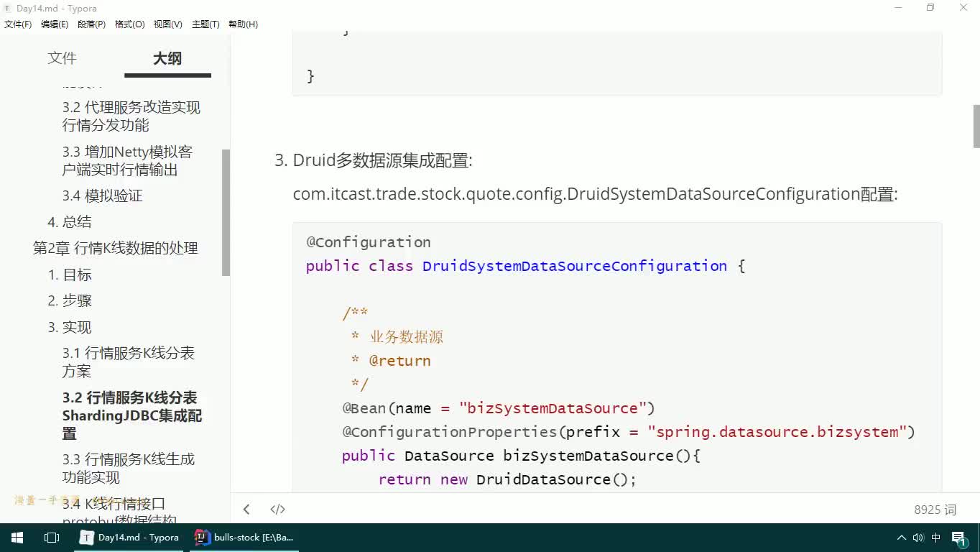Toggle source code mode icon

pos(277,510)
